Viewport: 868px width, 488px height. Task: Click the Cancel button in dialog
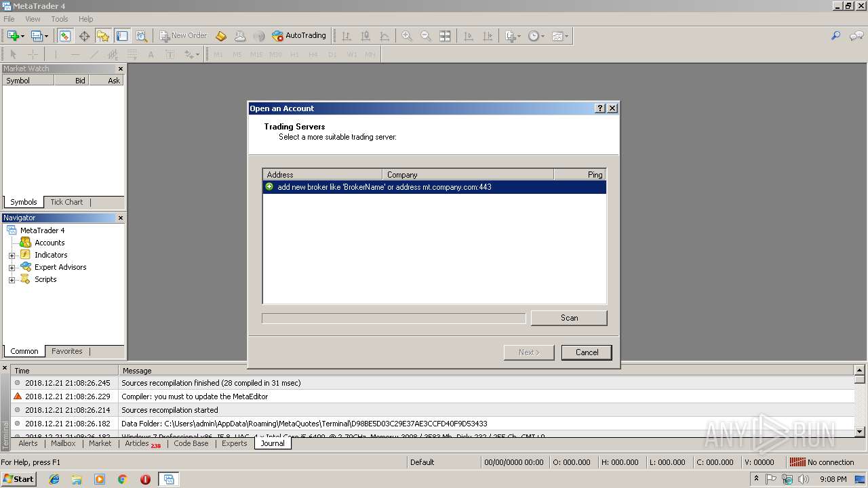[587, 352]
